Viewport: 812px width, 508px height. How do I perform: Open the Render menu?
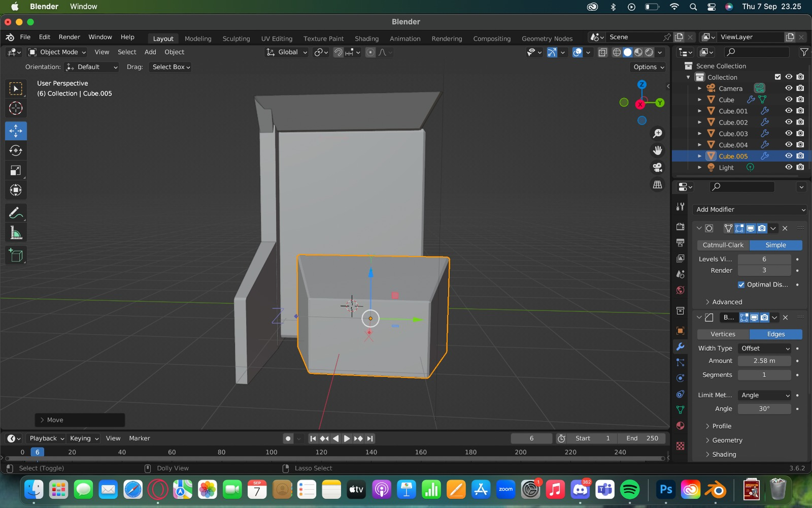pyautogui.click(x=70, y=37)
